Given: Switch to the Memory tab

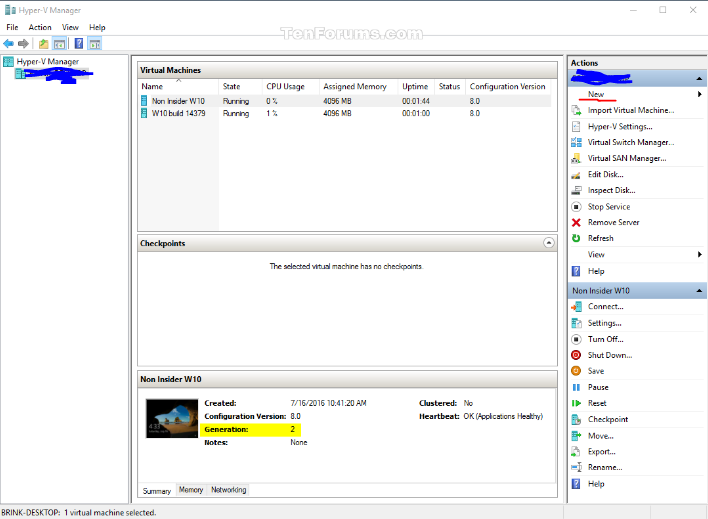Looking at the screenshot, I should tap(191, 490).
